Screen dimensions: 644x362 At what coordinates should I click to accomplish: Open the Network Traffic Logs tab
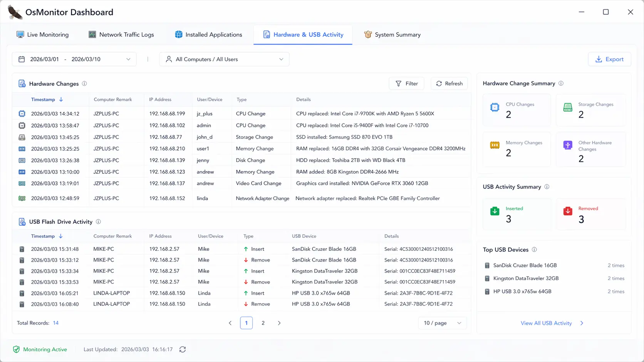point(121,35)
